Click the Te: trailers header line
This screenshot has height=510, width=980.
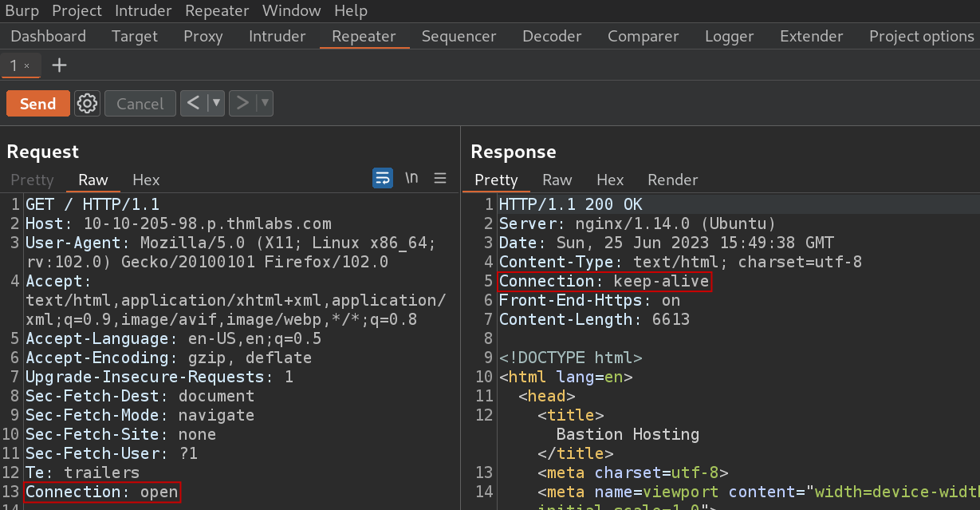click(x=83, y=472)
